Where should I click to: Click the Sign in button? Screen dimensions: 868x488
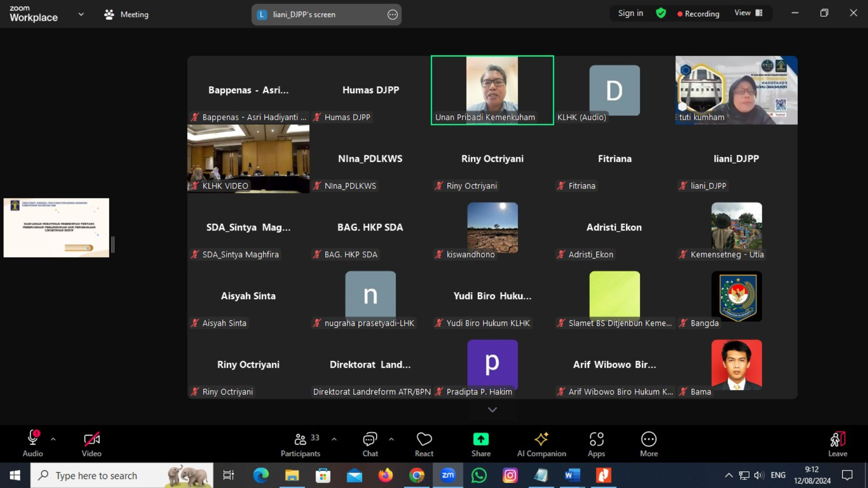[631, 13]
